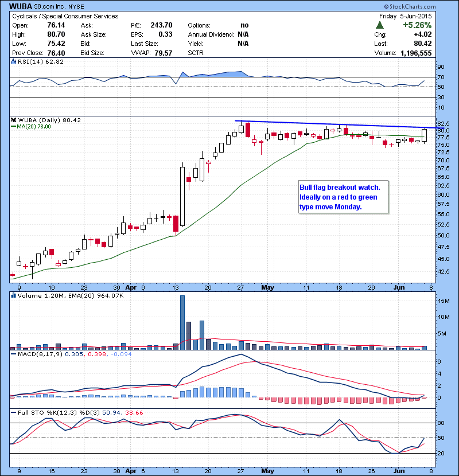Click the Prev Close value 76.40
Viewport: 459px width, 476px height.
tap(56, 53)
